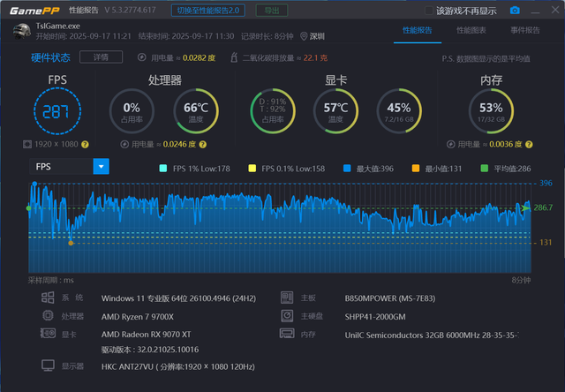The height and width of the screenshot is (392, 565).
Task: Tick the don't show for this game checkbox
Action: [x=428, y=11]
